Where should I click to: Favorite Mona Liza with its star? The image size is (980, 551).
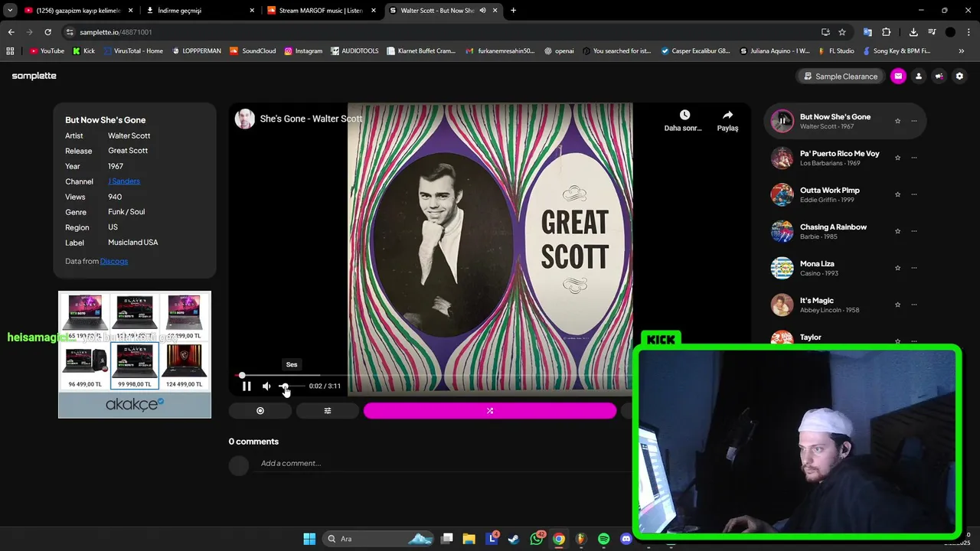coord(898,268)
